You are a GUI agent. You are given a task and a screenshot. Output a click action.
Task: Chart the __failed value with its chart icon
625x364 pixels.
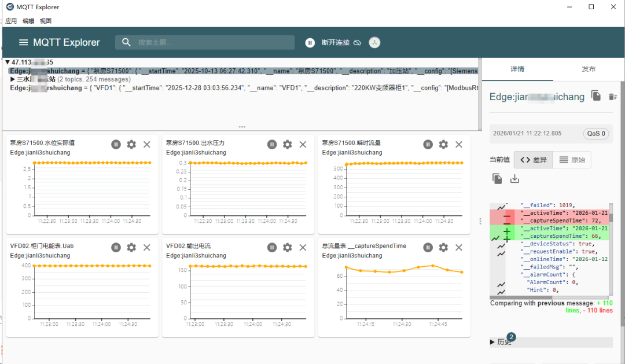tap(501, 207)
